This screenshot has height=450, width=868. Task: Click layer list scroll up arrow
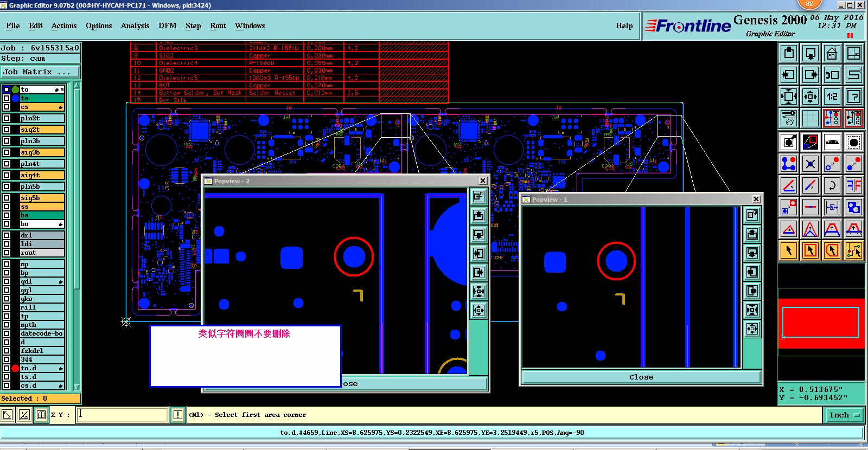[x=76, y=86]
